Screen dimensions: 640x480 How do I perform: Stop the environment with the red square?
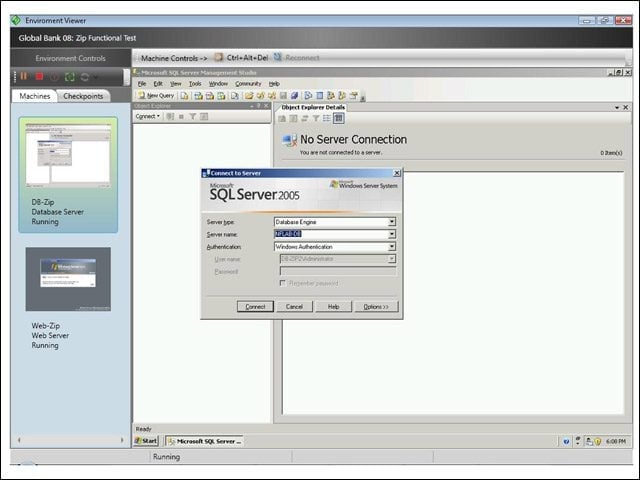click(x=39, y=76)
